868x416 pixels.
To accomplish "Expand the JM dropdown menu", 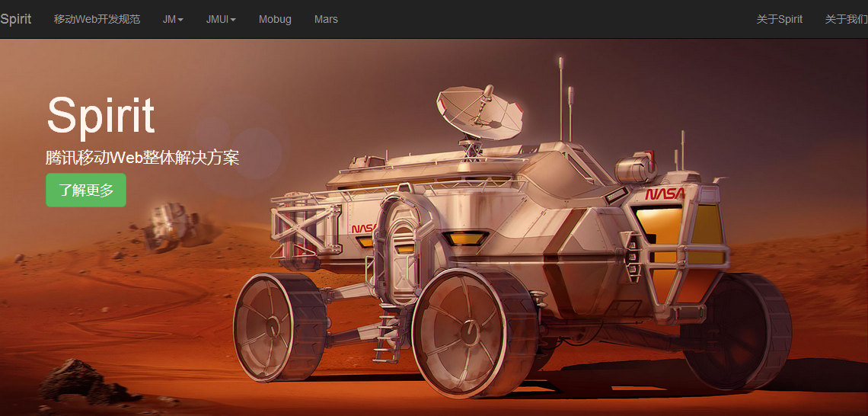I will click(x=172, y=19).
